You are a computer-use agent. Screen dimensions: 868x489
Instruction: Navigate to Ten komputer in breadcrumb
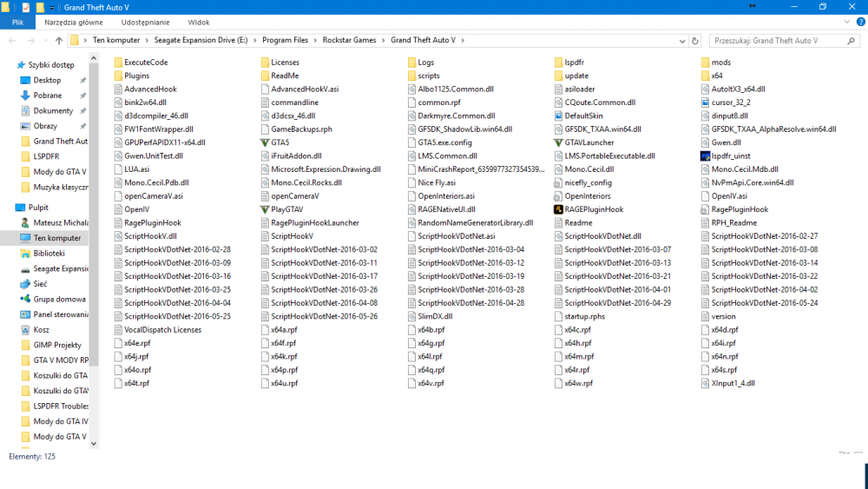(116, 41)
